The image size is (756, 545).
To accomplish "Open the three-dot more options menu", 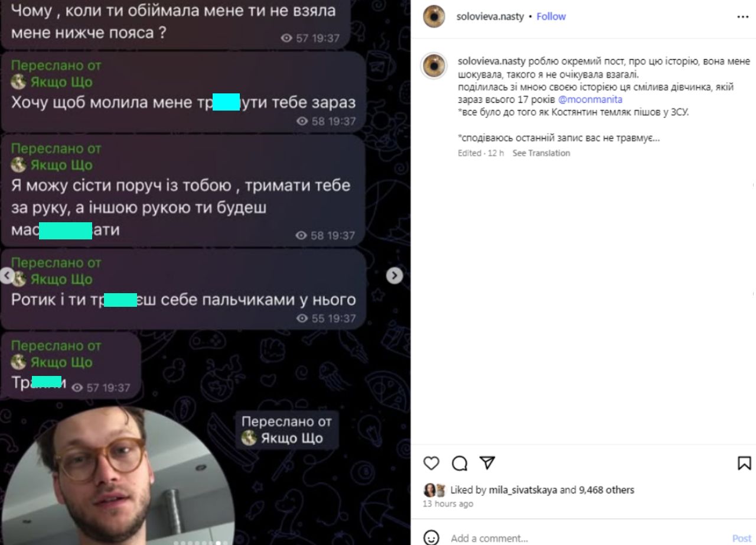I will click(x=743, y=17).
